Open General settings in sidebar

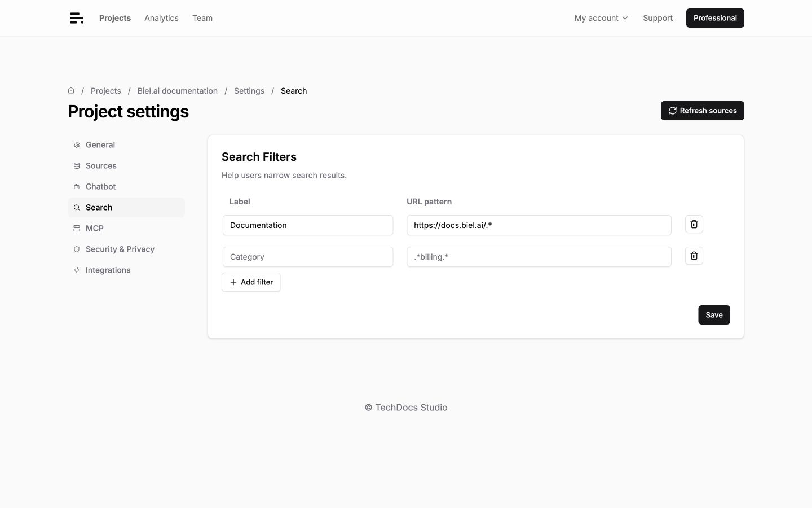click(126, 144)
